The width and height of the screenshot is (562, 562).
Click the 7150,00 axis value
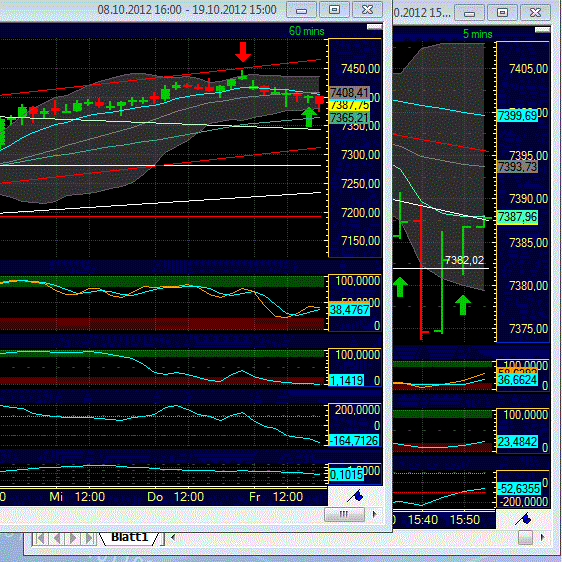[x=360, y=240]
